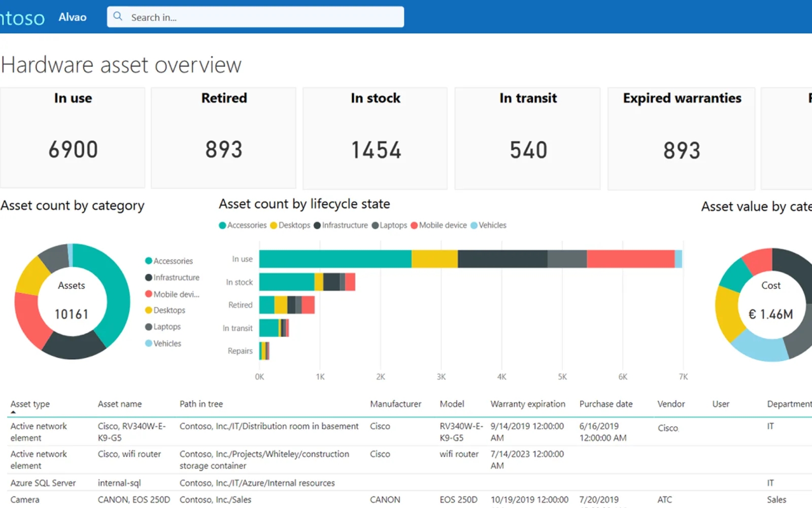Click the "Camera" asset type cell

click(x=25, y=500)
